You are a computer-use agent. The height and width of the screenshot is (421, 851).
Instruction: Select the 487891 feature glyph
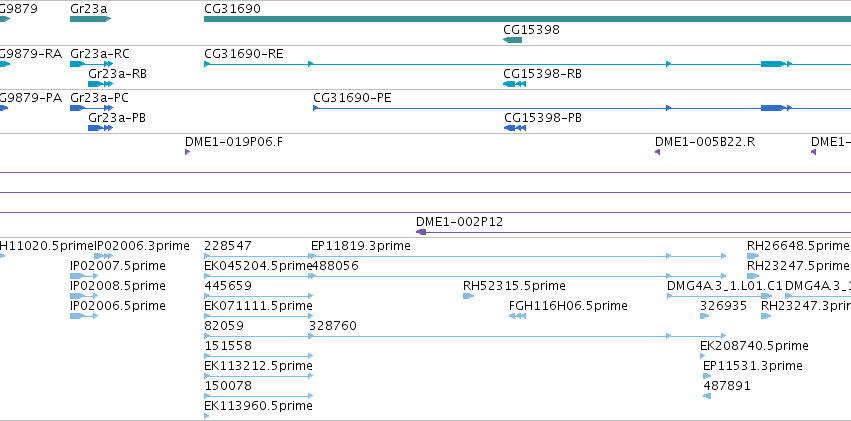click(x=707, y=396)
